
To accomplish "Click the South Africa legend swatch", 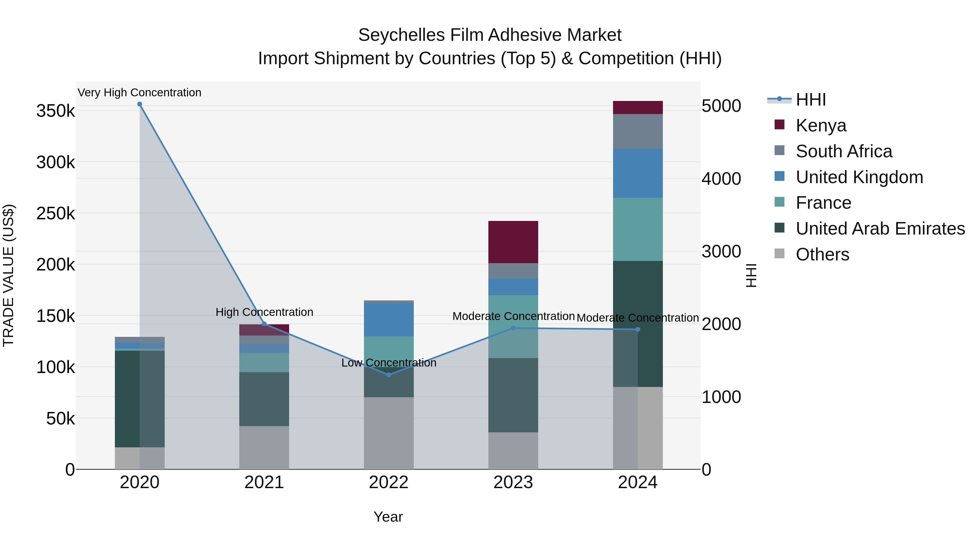I will click(780, 150).
